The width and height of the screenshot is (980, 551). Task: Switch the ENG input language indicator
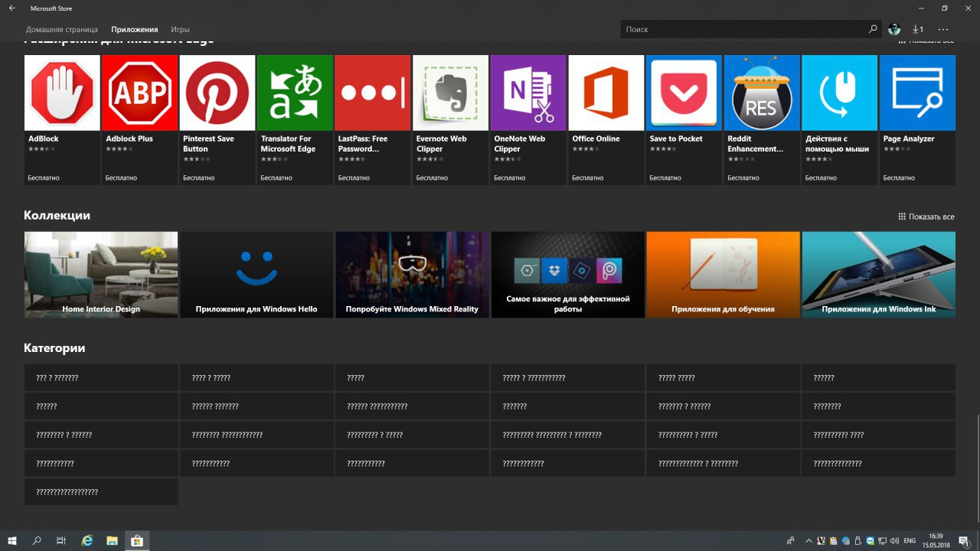(910, 540)
